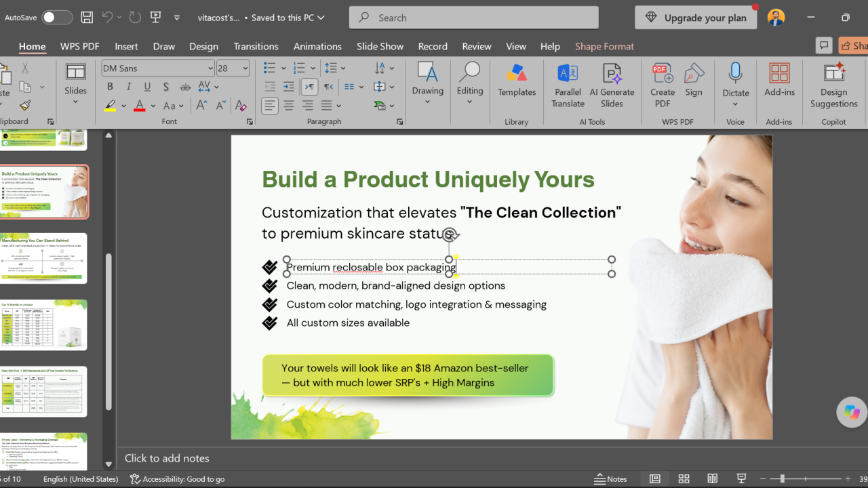
Task: Open the Format Painter tool
Action: click(25, 105)
